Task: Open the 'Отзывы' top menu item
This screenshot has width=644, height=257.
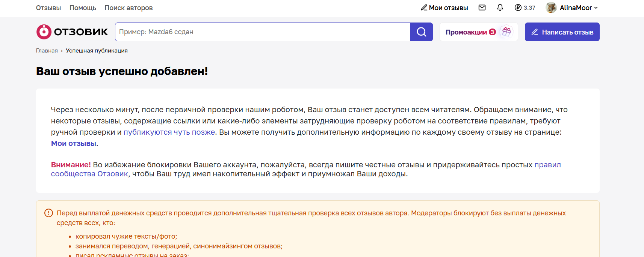Action: coord(48,8)
